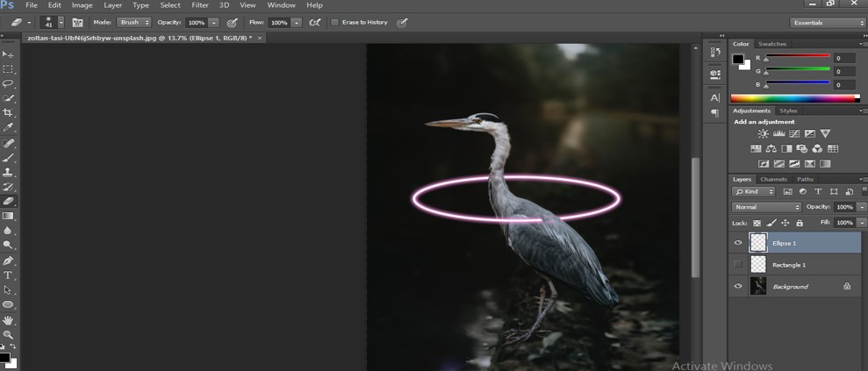Open the Flow slider dropdown
The image size is (868, 371).
[297, 23]
